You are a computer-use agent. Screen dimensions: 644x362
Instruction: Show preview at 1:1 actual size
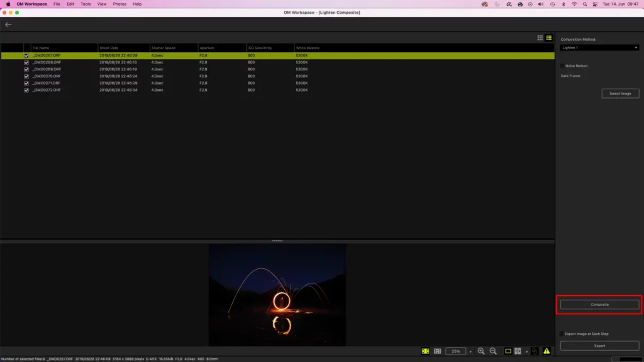pyautogui.click(x=438, y=351)
